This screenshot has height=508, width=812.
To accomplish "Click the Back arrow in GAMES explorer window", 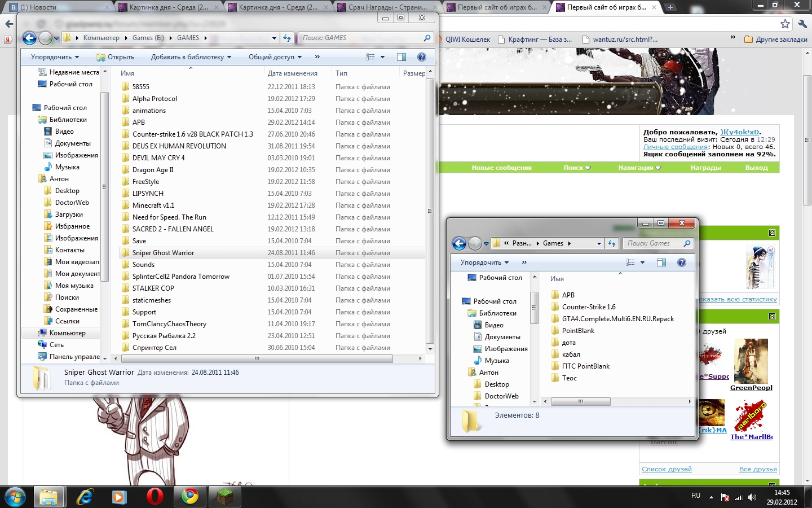I will click(29, 38).
